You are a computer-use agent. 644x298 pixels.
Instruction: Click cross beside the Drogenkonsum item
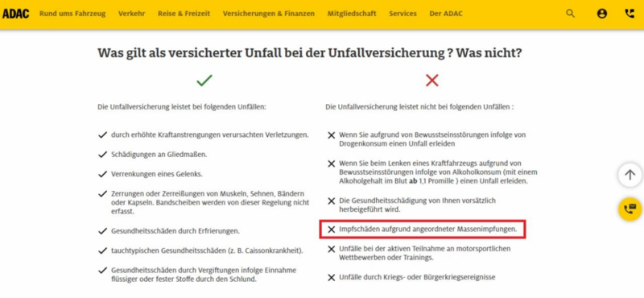332,135
